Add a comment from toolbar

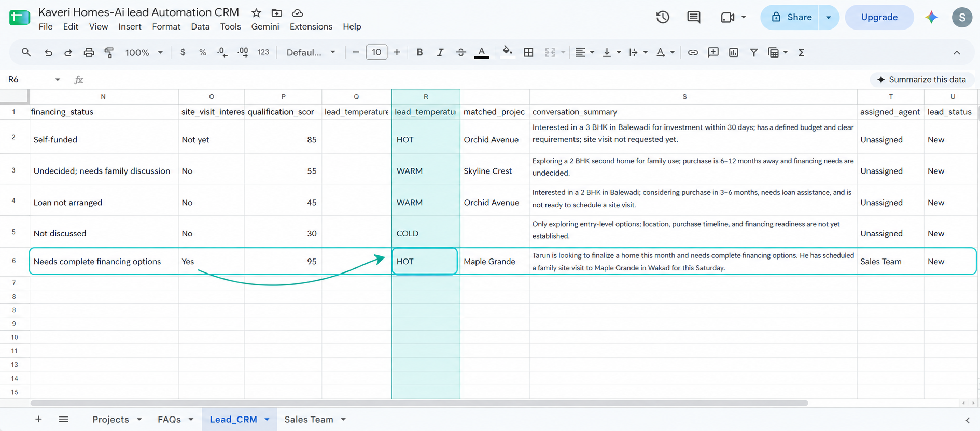(713, 52)
